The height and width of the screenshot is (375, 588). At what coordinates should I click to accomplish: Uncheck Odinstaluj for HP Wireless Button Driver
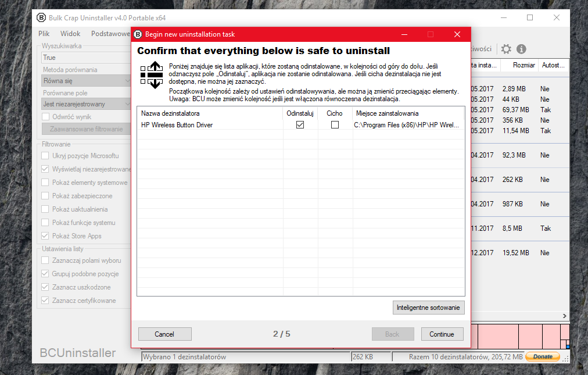pos(300,124)
